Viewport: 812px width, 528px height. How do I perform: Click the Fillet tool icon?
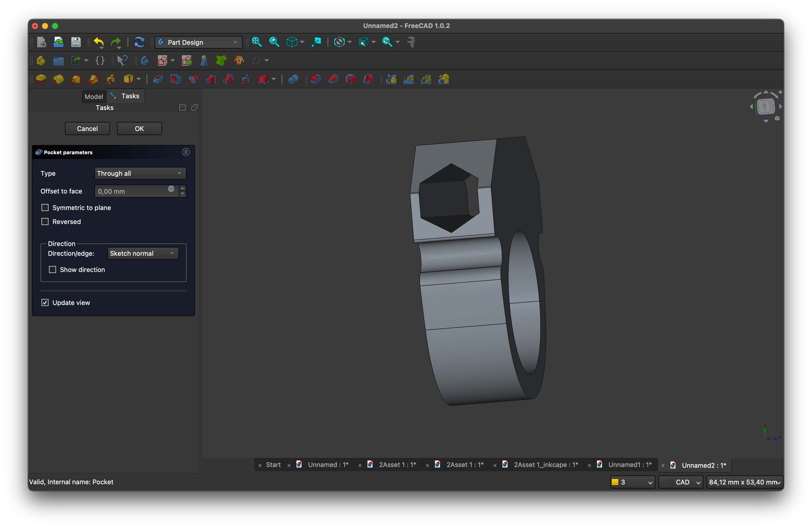[x=315, y=79]
